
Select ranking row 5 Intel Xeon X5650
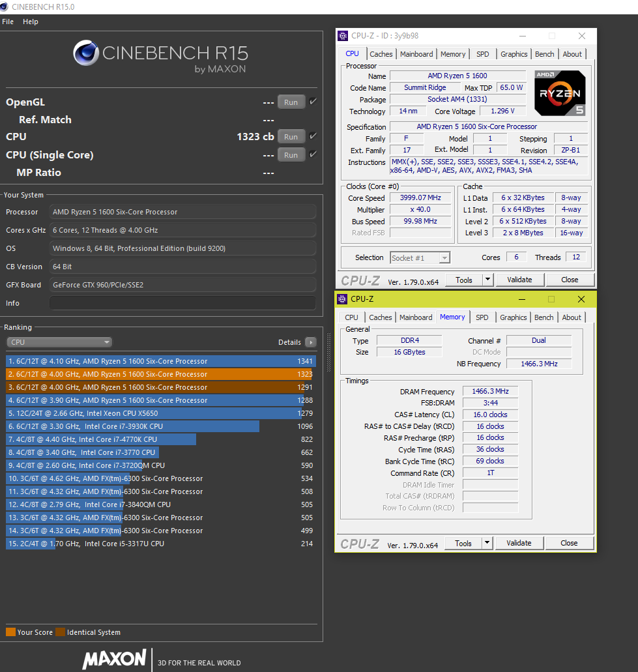pos(161,413)
